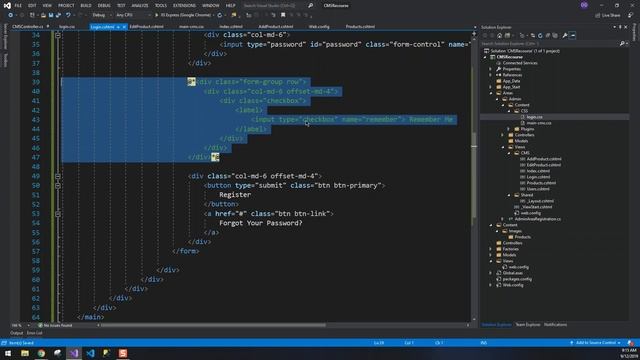
Task: Switch to the EditProduct.cshtml tab
Action: [147, 27]
